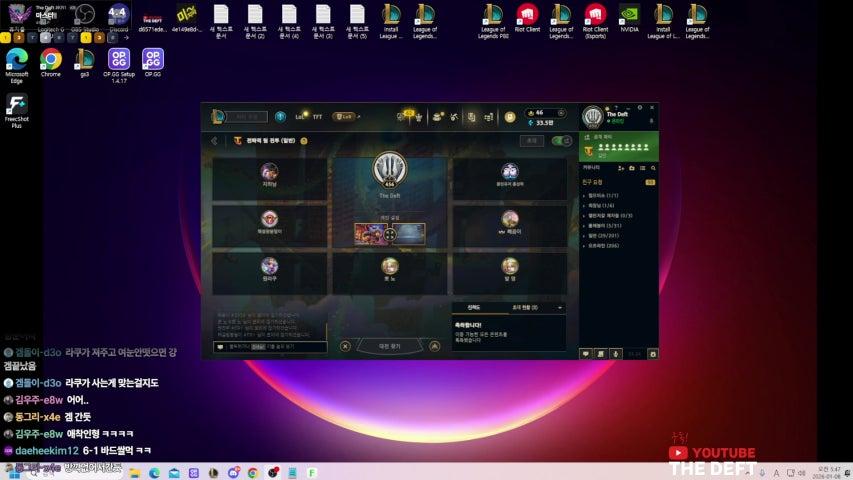Viewport: 853px width, 480px height.
Task: Open OP.GG desktop shortcut
Action: coord(152,62)
